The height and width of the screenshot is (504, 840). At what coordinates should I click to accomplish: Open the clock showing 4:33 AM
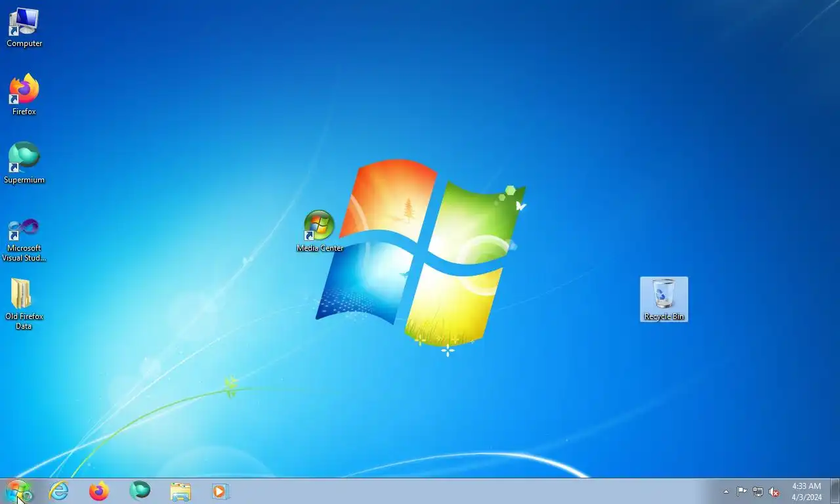(x=807, y=492)
